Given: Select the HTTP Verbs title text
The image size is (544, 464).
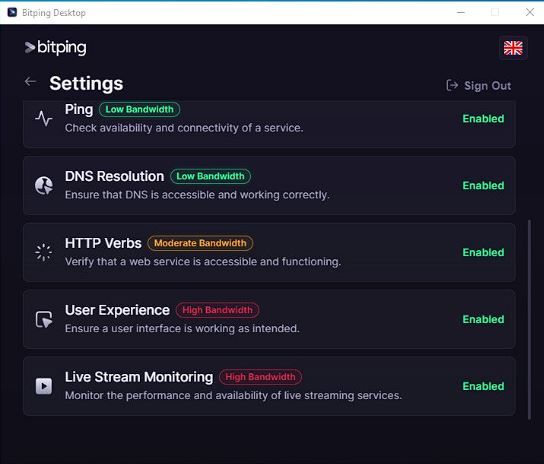Looking at the screenshot, I should click(x=103, y=243).
